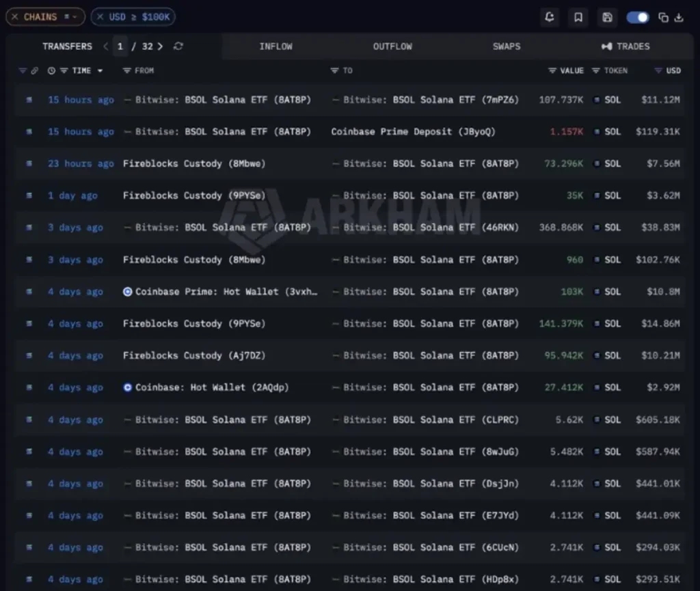Click chain icon on the $2.92M row
The width and height of the screenshot is (700, 591).
tap(29, 387)
